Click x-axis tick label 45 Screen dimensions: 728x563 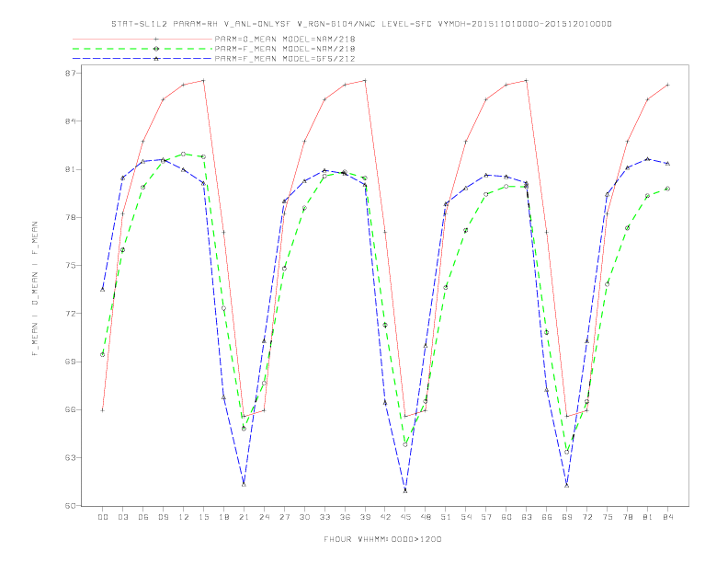click(x=405, y=517)
